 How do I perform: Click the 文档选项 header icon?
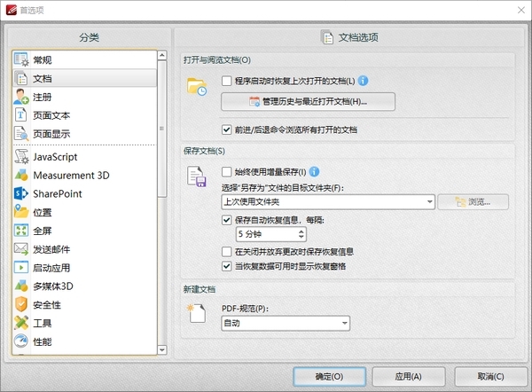(x=327, y=37)
